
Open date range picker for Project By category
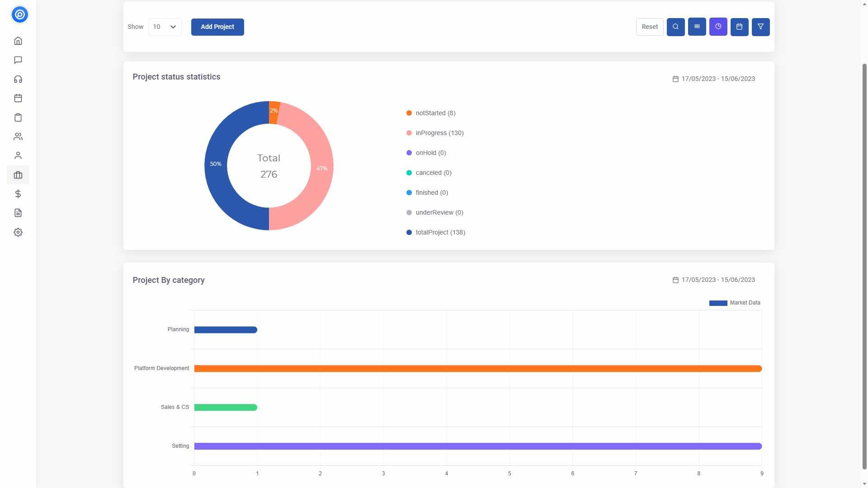(713, 280)
